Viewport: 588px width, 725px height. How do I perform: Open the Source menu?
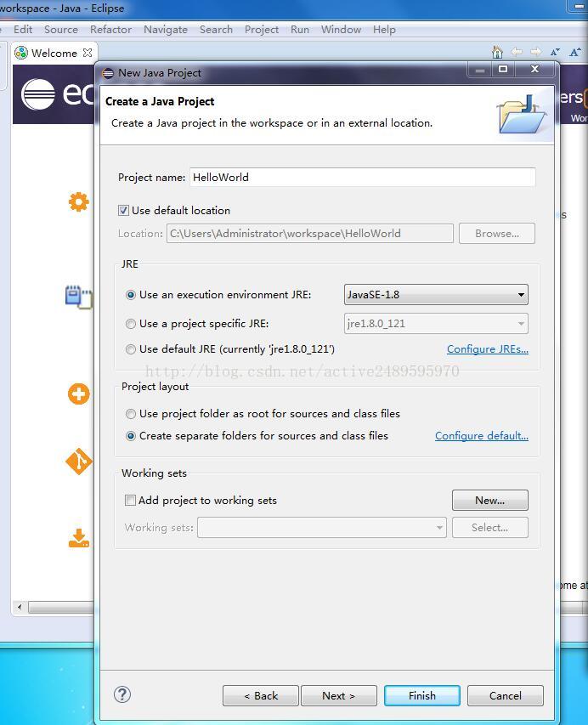coord(61,30)
